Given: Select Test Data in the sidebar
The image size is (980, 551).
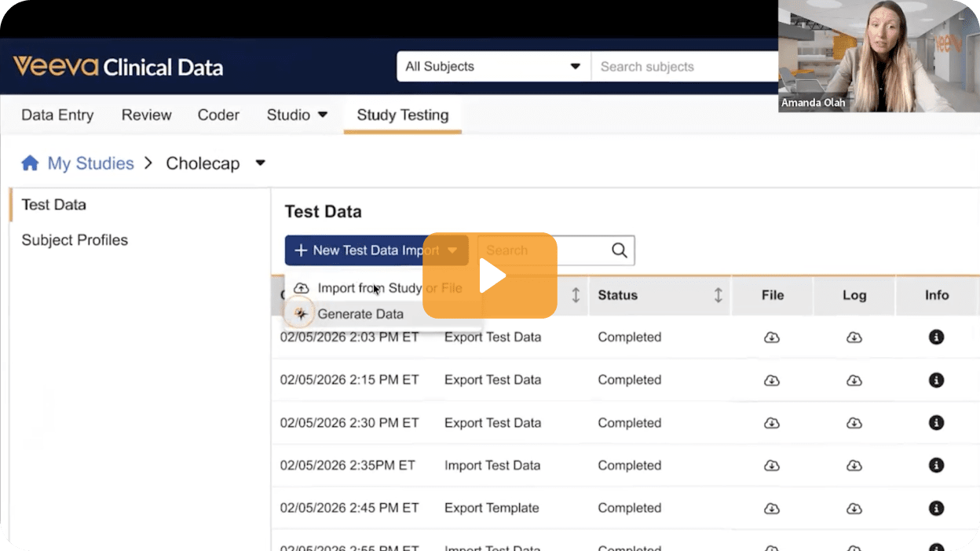Looking at the screenshot, I should 53,205.
